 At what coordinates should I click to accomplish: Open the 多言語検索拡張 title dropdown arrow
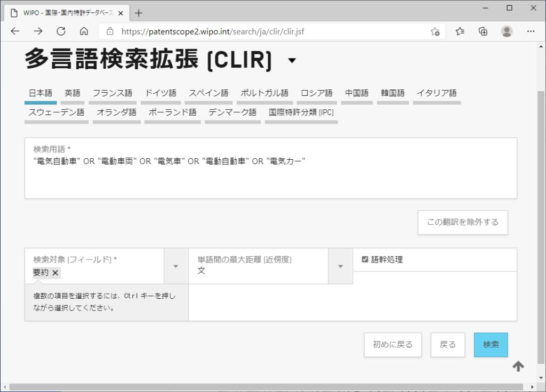[x=292, y=61]
